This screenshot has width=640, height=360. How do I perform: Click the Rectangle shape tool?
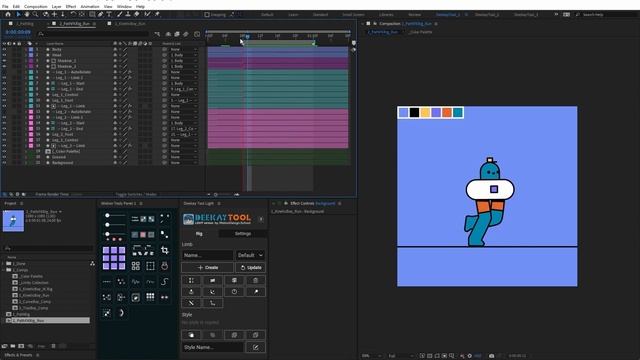click(92, 14)
